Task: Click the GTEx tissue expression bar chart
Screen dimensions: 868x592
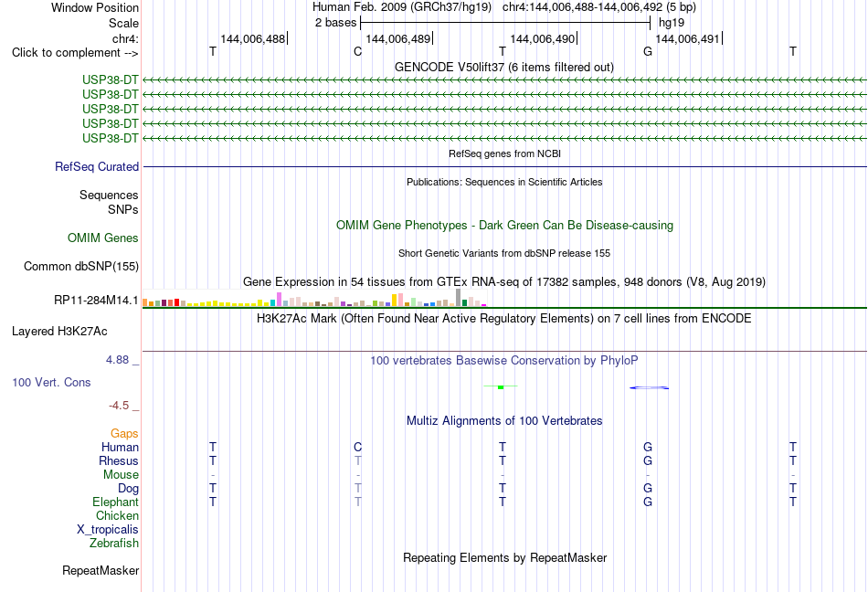Action: [314, 298]
